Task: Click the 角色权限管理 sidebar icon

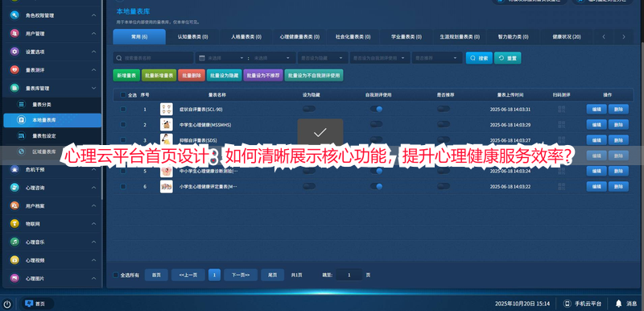Action: [14, 15]
